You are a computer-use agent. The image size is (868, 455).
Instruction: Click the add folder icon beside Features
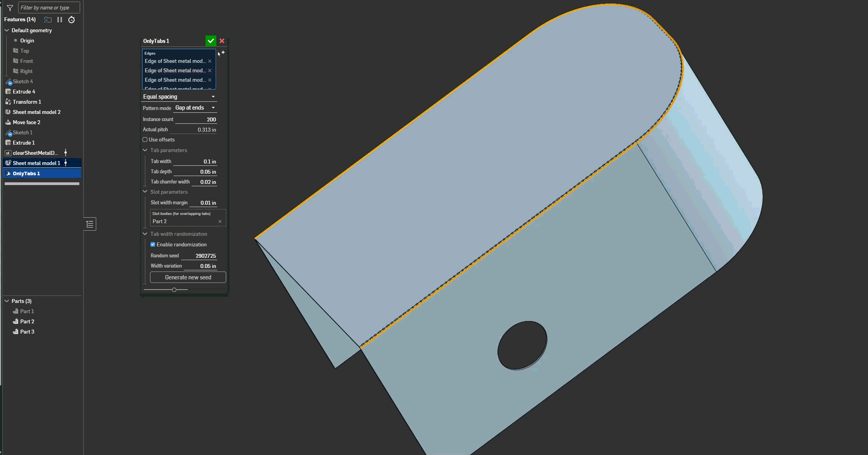click(x=48, y=20)
